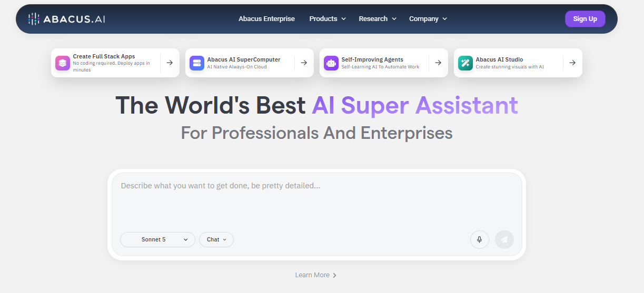The image size is (644, 293).
Task: Click arrow on Abacus AI SuperComputer card
Action: [304, 63]
